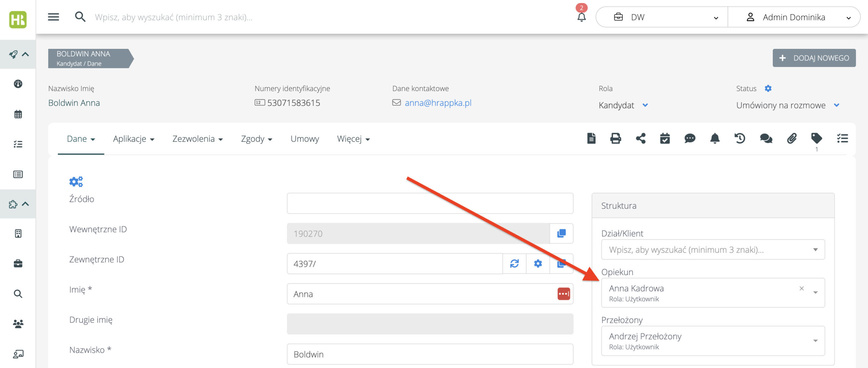Open the Aplikacje tab menu
The image size is (868, 368).
134,139
